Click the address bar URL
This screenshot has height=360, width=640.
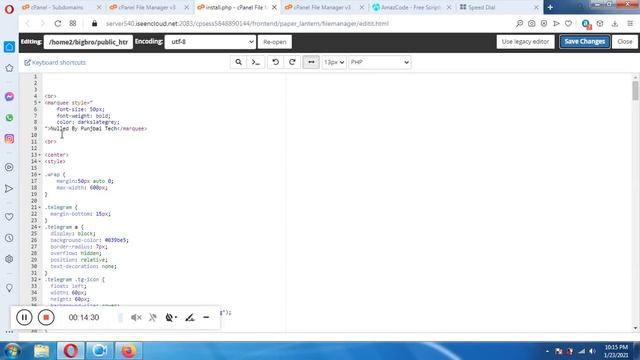pyautogui.click(x=247, y=24)
